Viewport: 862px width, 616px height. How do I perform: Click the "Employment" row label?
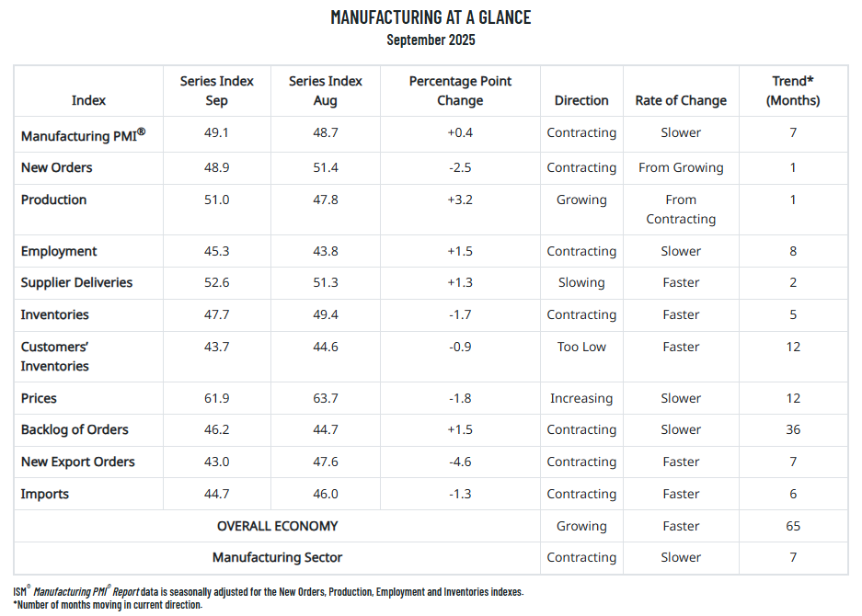tap(59, 251)
